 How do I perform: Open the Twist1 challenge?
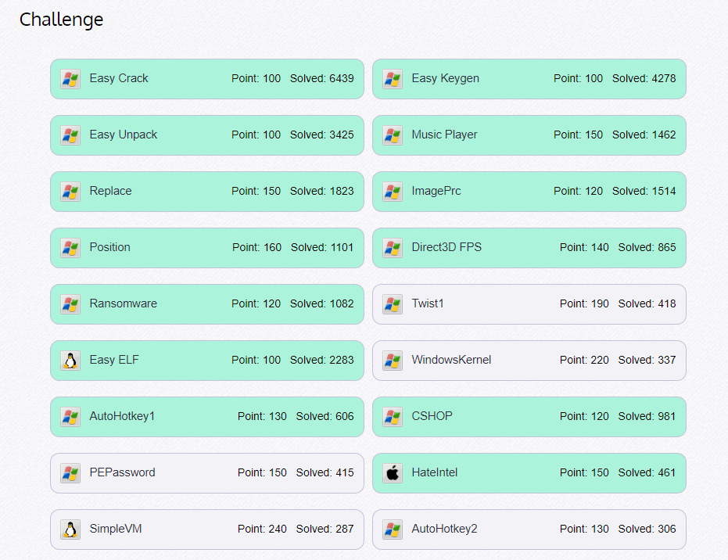[x=529, y=304]
